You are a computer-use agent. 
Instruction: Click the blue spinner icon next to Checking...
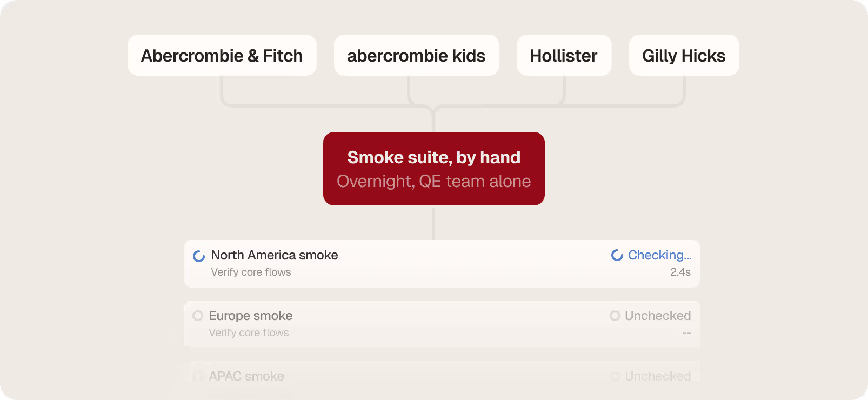pos(617,255)
